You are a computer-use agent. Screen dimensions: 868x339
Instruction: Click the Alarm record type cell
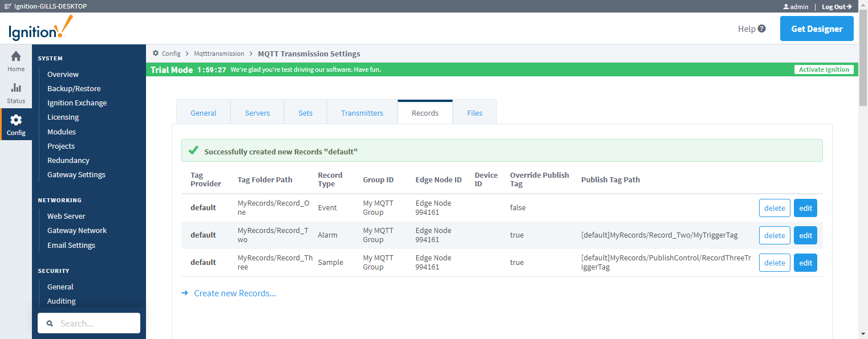click(x=327, y=235)
